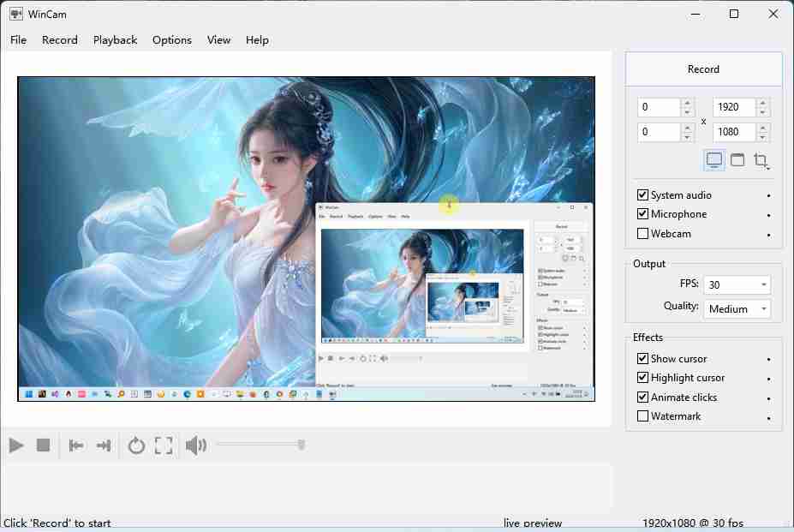Expand the Quality dropdown set to Medium
Screen dimensions: 794x532
coord(737,308)
